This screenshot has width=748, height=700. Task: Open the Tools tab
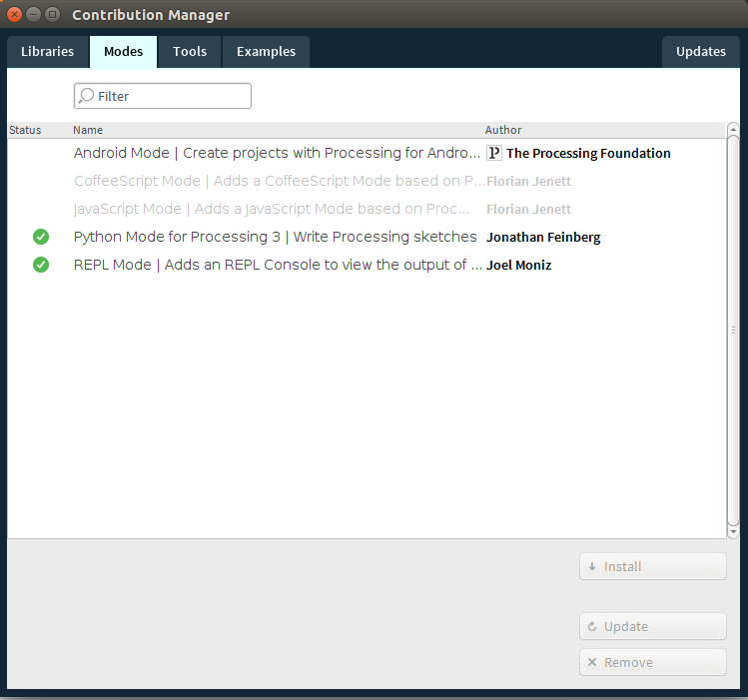point(190,52)
